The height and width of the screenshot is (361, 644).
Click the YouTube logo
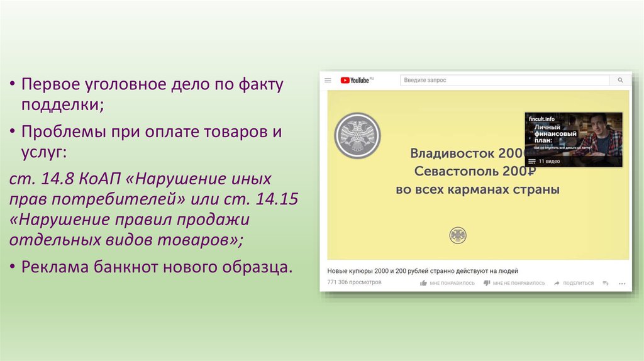coord(357,80)
